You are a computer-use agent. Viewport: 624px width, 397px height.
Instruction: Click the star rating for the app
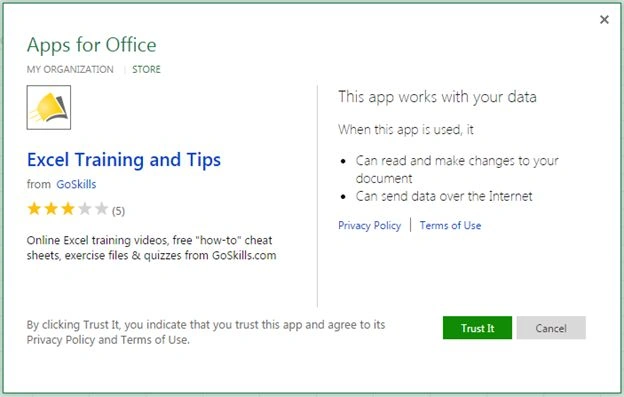click(x=68, y=208)
